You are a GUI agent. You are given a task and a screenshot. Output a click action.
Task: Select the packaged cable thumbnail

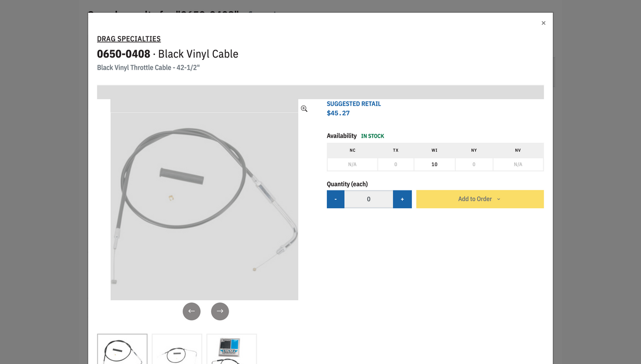[232, 349]
